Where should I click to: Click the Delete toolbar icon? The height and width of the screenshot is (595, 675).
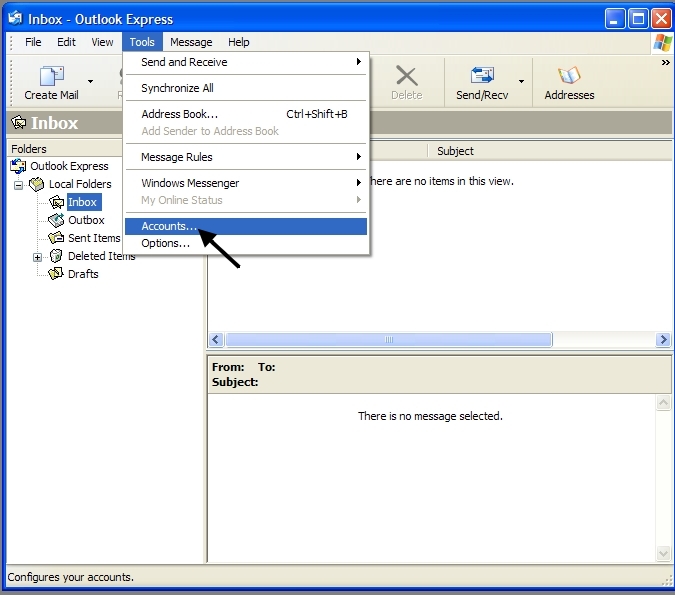[406, 78]
